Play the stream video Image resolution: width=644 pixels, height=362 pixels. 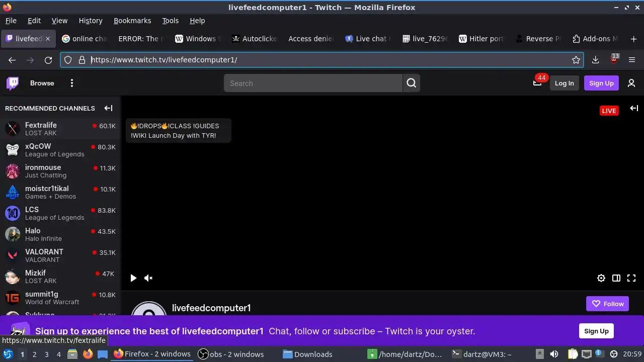(x=133, y=278)
